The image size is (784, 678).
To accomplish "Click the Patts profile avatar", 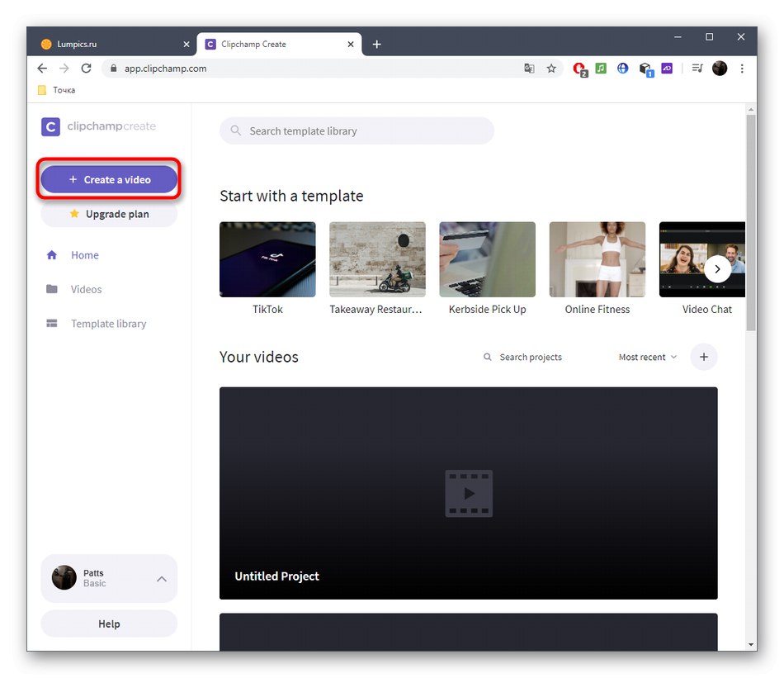I will [64, 578].
